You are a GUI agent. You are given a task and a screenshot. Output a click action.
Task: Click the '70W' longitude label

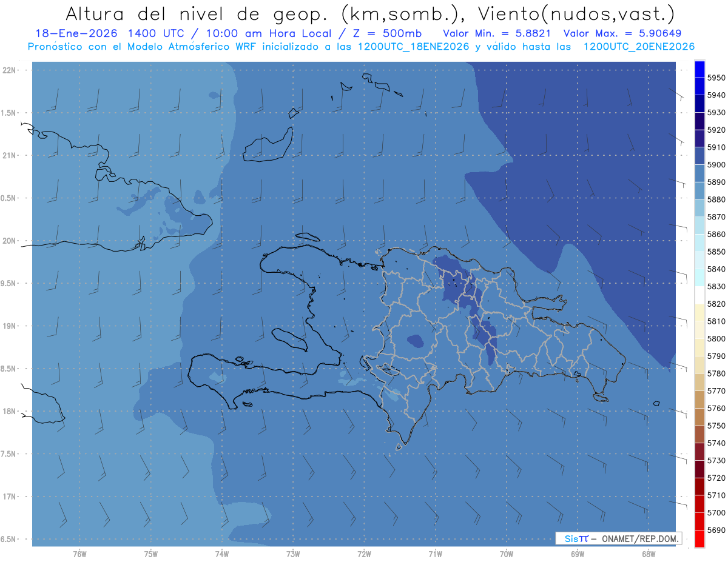pyautogui.click(x=507, y=554)
